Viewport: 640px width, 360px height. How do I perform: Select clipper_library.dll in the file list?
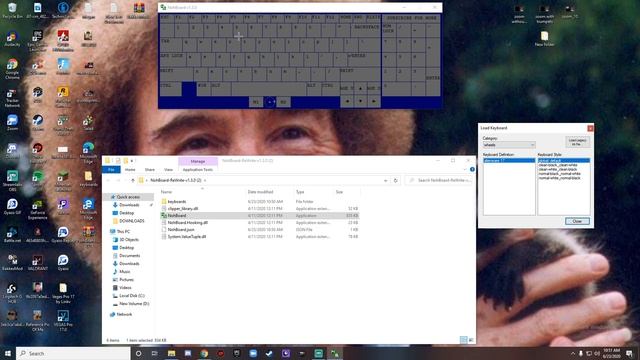coord(260,209)
